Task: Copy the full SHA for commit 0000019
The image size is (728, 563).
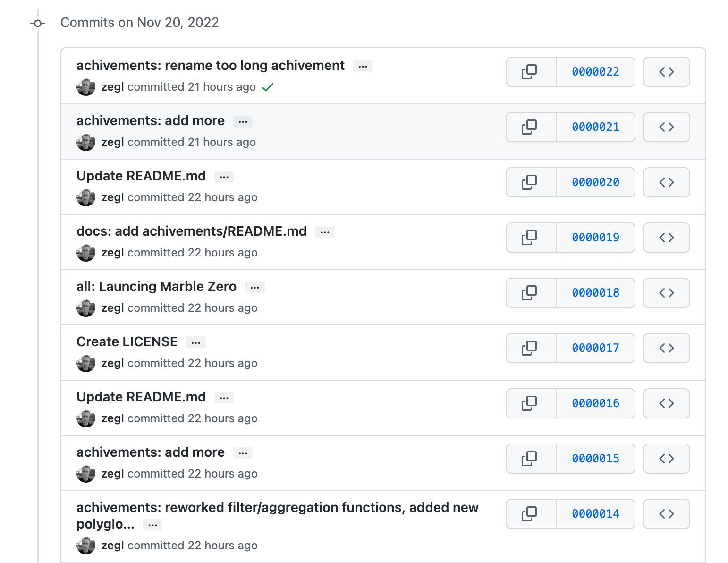Action: pyautogui.click(x=530, y=238)
